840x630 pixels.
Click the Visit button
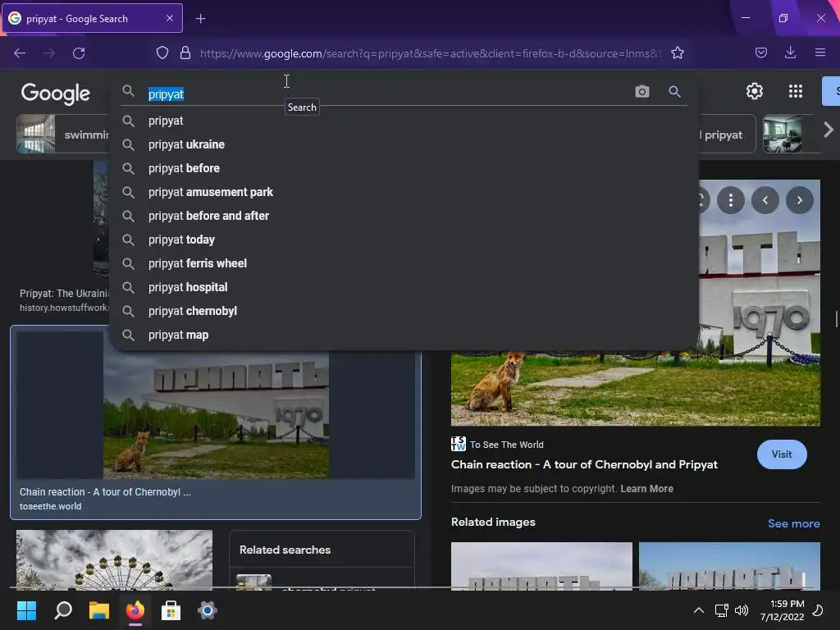tap(782, 454)
